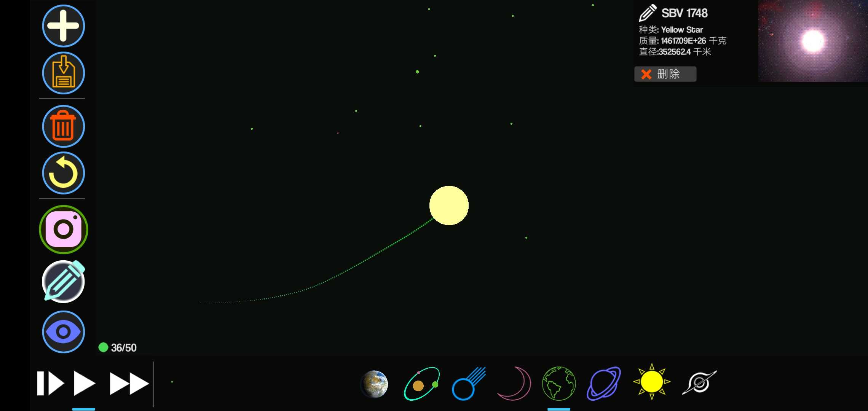Image resolution: width=868 pixels, height=411 pixels.
Task: Activate fast-forward double arrow button
Action: coord(129,383)
